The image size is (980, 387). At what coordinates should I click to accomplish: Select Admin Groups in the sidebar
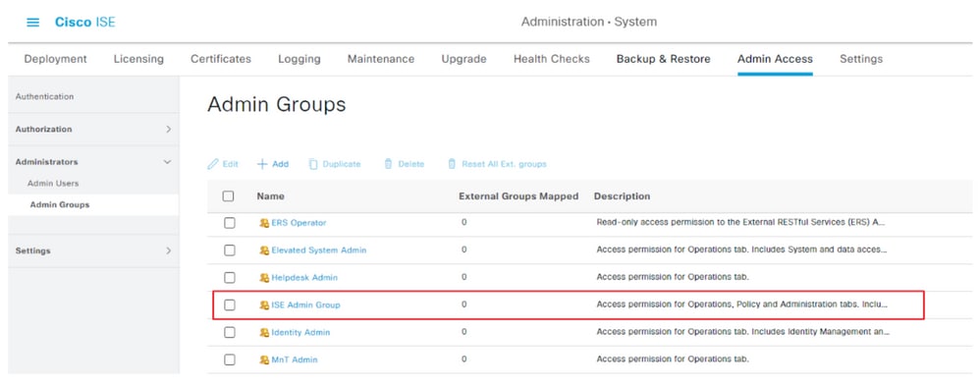click(x=59, y=204)
